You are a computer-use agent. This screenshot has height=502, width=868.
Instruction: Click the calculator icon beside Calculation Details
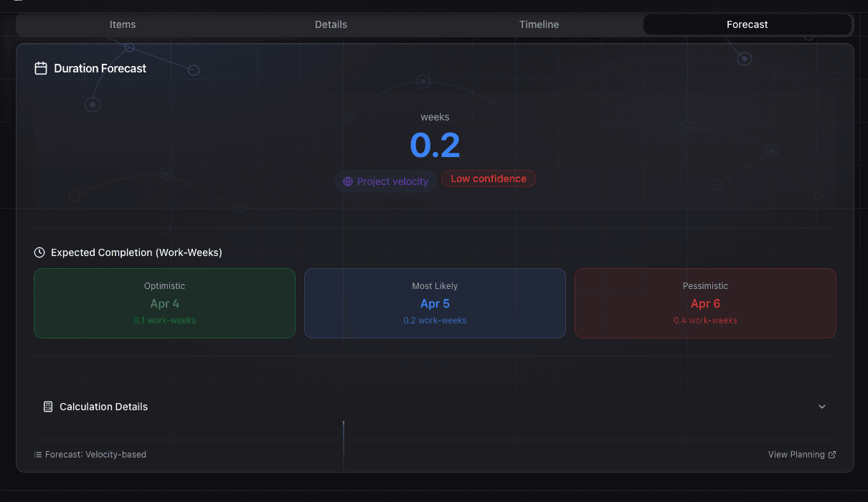coord(48,407)
